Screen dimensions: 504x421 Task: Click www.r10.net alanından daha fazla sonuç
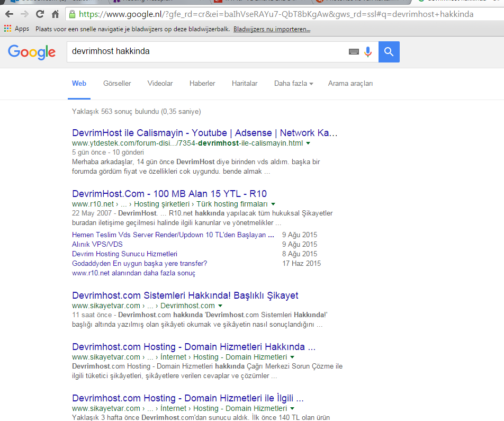coord(134,273)
